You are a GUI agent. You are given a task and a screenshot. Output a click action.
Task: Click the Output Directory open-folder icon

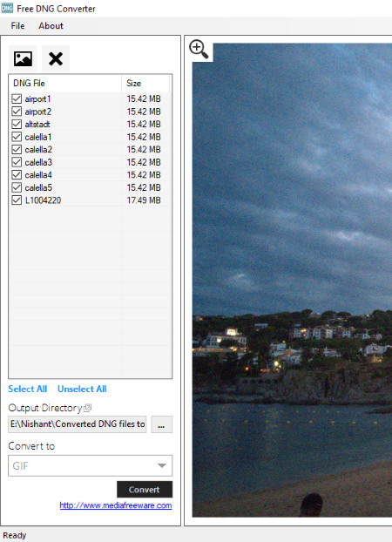[x=88, y=408]
